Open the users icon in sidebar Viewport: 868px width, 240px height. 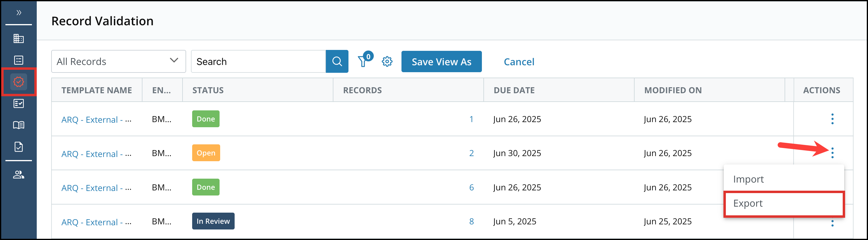coord(19,175)
